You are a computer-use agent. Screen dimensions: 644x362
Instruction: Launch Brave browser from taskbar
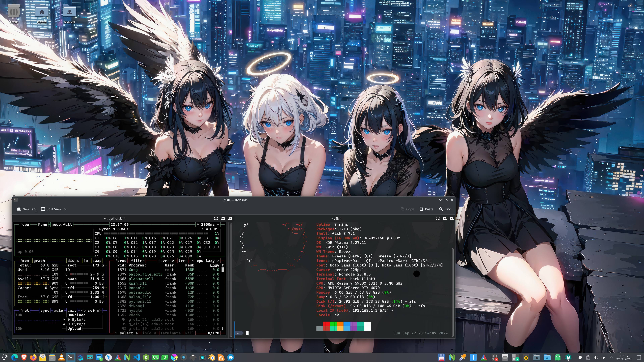click(x=24, y=357)
